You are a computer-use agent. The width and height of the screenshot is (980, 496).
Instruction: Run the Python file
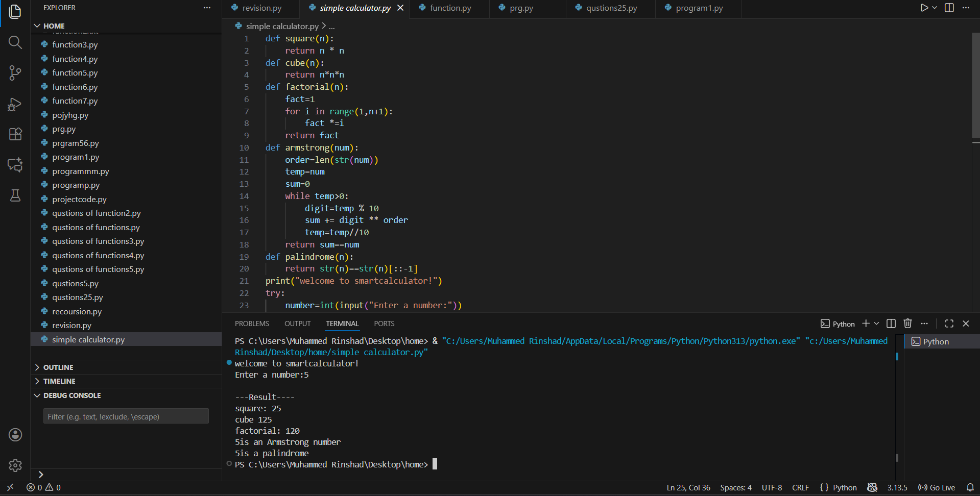click(923, 8)
